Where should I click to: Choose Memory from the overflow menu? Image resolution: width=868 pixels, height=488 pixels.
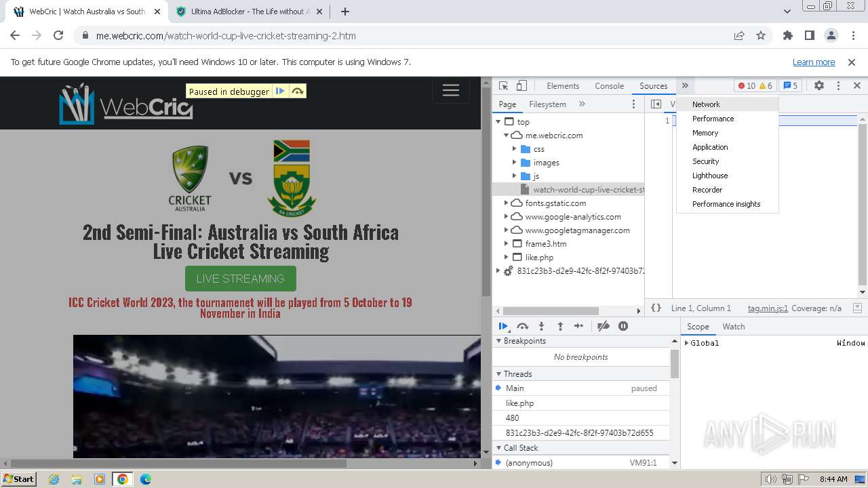(x=728, y=133)
